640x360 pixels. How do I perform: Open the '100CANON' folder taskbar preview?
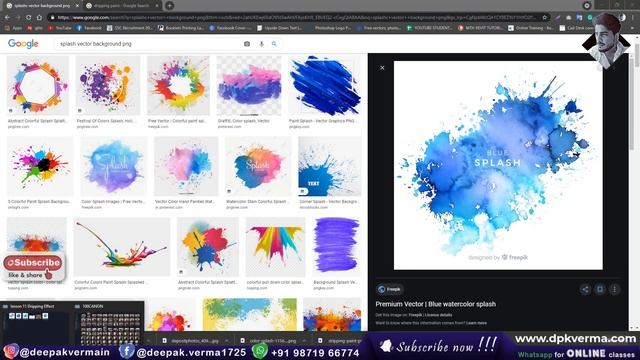(109, 322)
